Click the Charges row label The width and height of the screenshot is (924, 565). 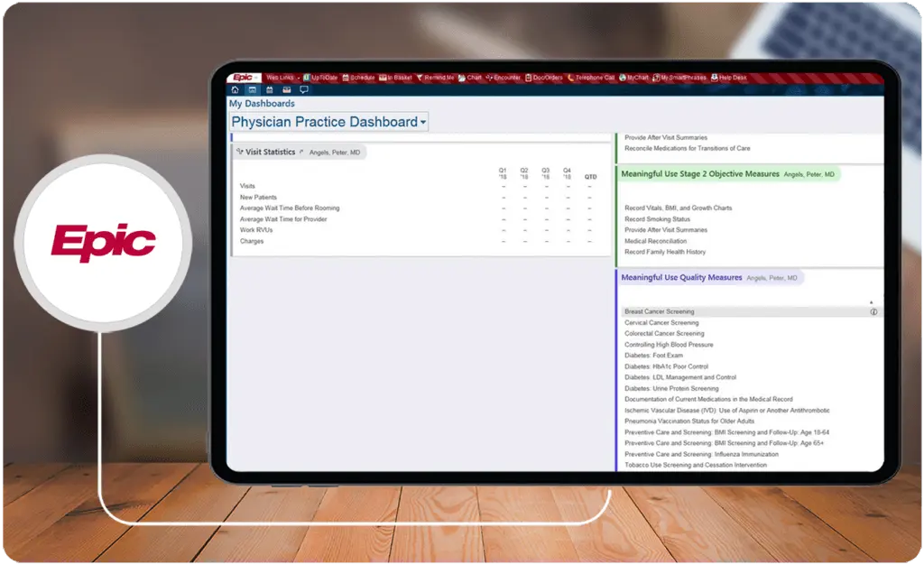tap(252, 241)
